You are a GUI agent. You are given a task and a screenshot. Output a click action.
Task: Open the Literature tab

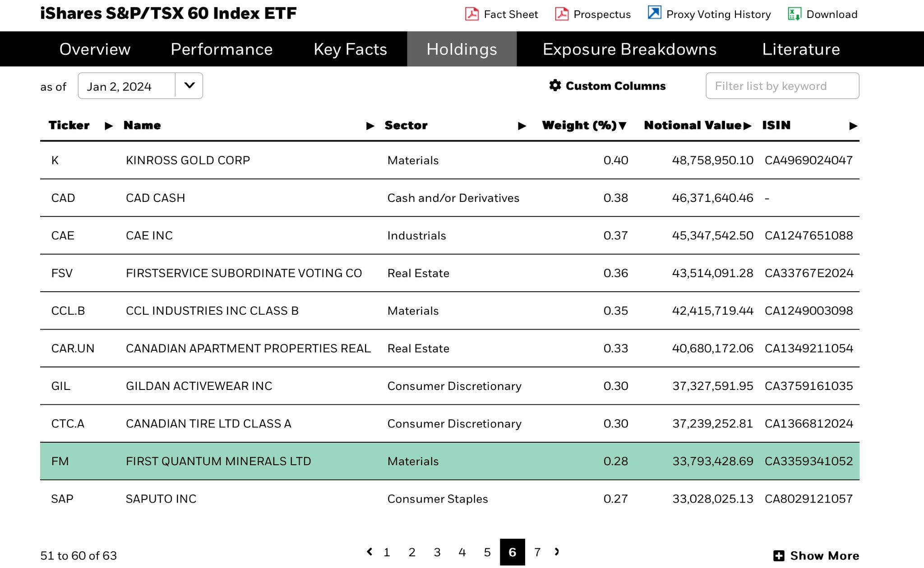pos(801,49)
